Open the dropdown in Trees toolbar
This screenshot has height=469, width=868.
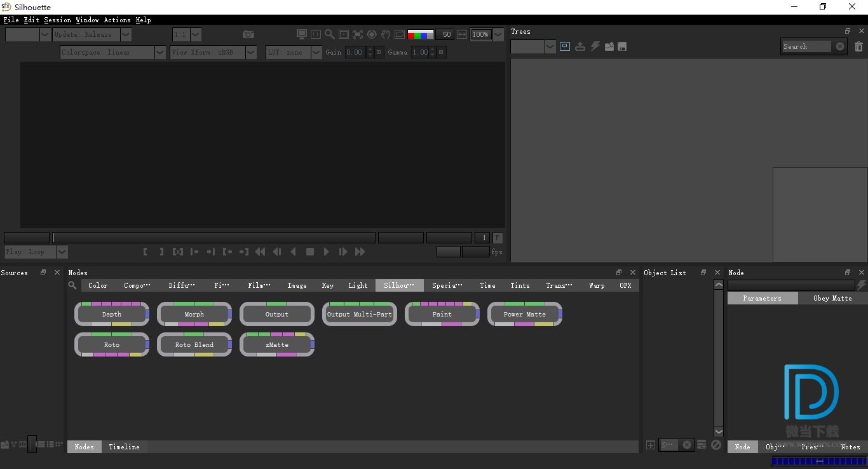coord(533,46)
